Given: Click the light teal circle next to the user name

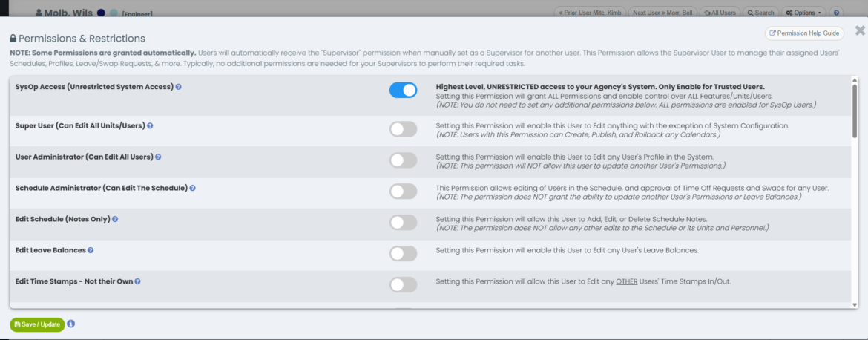Looking at the screenshot, I should coord(114,13).
